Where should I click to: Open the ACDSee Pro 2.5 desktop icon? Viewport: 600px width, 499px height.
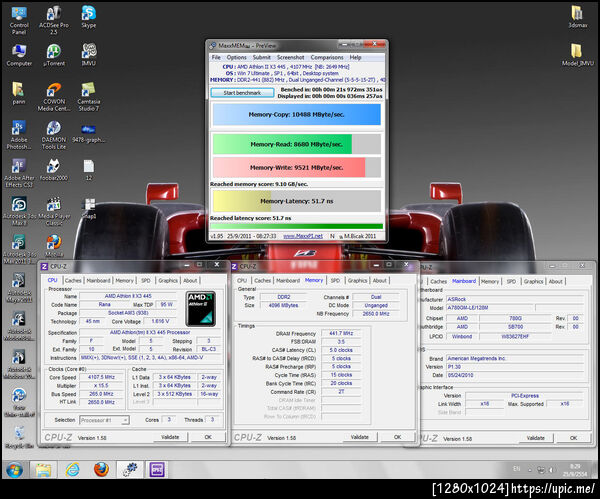tap(54, 20)
